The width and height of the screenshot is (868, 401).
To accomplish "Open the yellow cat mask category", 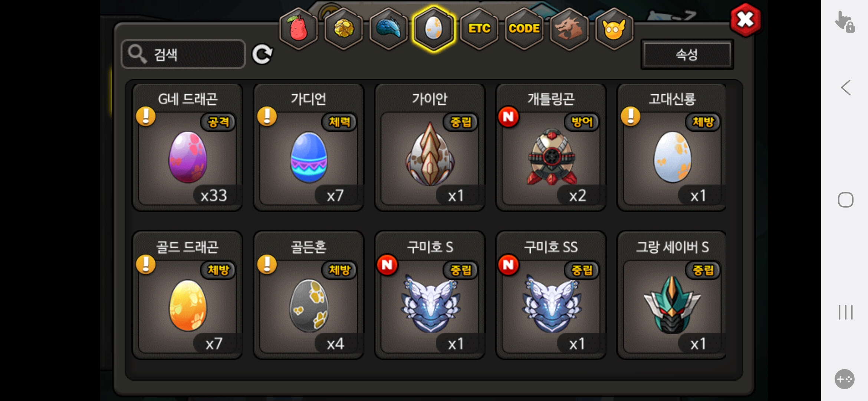I will 614,29.
